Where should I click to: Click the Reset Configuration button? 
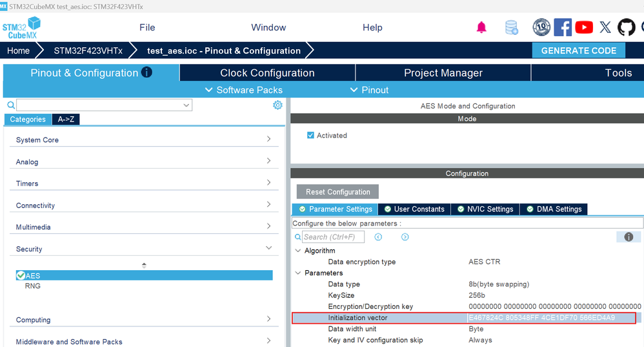click(337, 192)
